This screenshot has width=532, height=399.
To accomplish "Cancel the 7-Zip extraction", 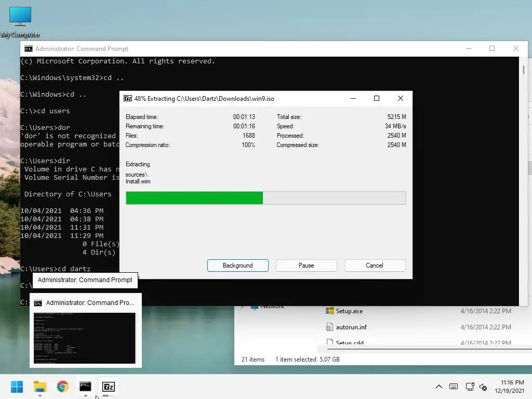I will pos(375,265).
